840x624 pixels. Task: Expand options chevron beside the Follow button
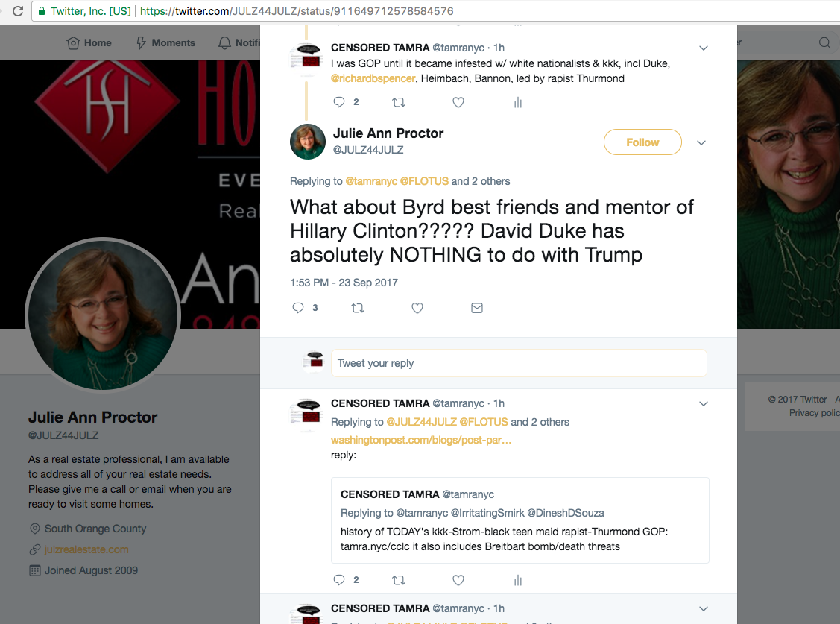(x=701, y=142)
